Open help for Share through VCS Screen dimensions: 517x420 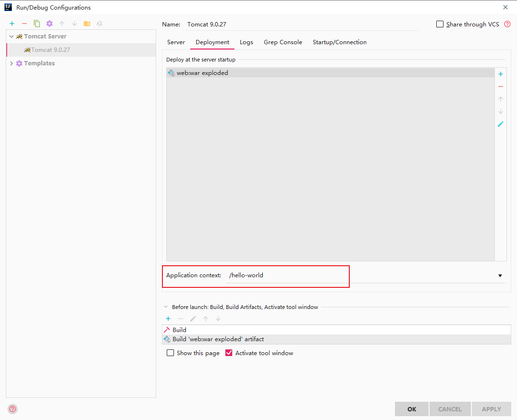click(x=507, y=24)
